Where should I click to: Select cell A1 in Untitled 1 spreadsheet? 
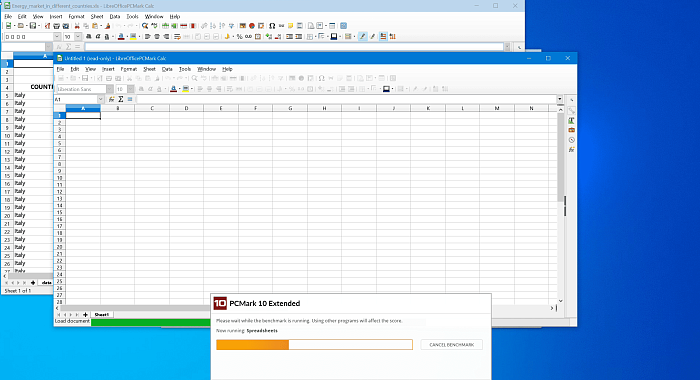pos(83,116)
